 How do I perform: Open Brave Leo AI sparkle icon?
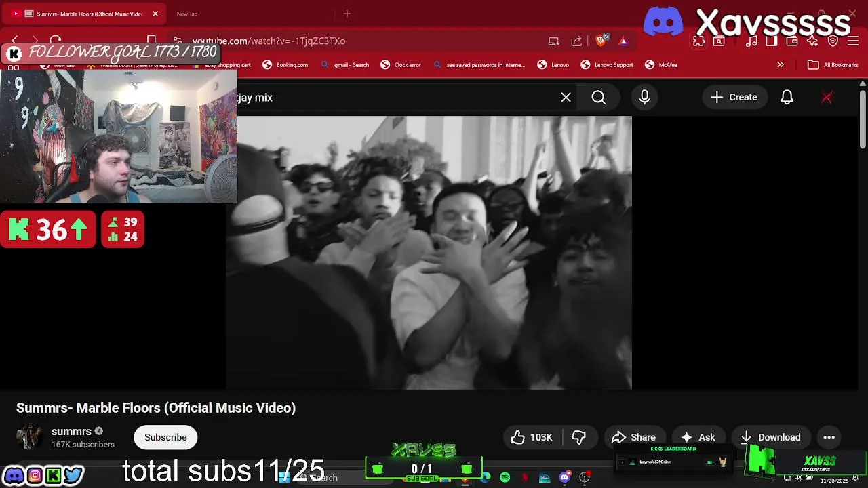(x=812, y=41)
